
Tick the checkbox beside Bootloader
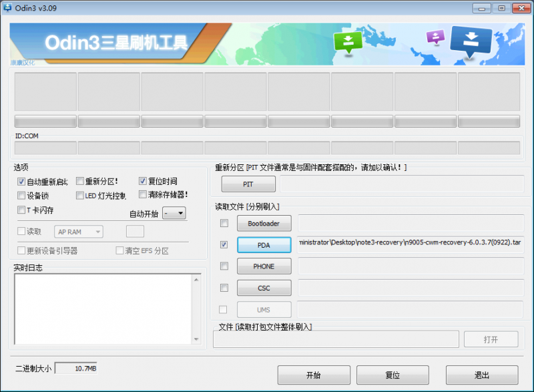(x=224, y=223)
